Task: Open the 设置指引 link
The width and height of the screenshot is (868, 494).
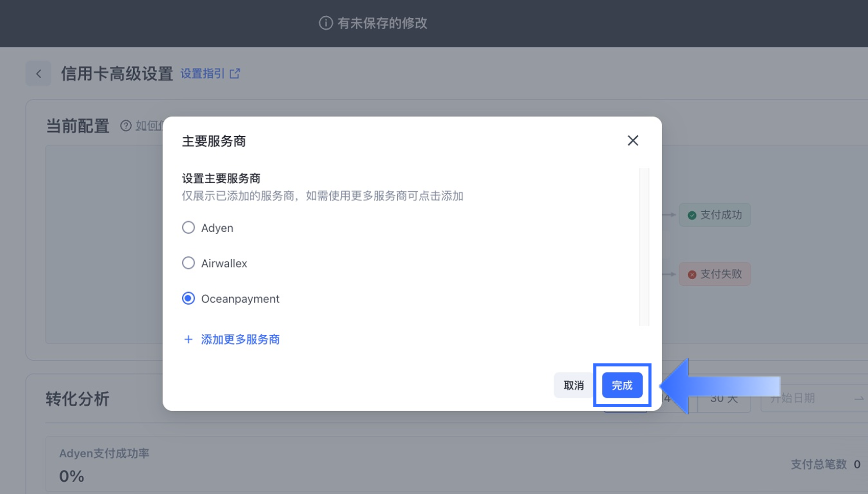Action: tap(203, 73)
